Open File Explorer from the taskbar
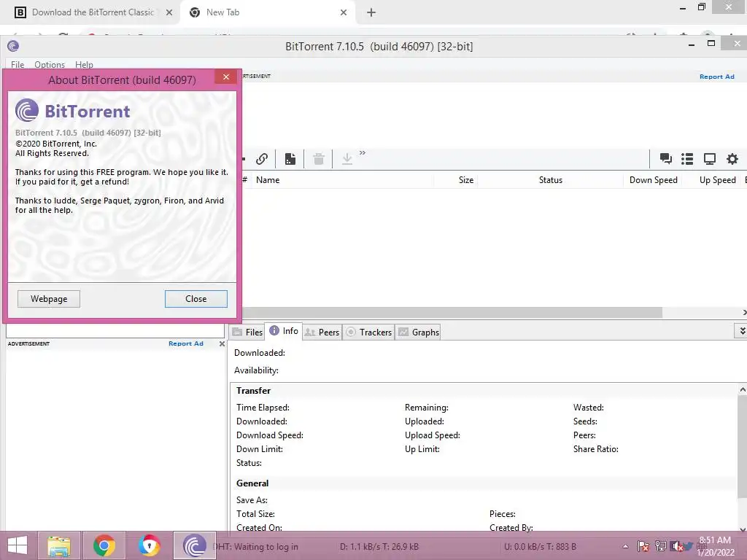Viewport: 747px width, 560px height. 58,545
